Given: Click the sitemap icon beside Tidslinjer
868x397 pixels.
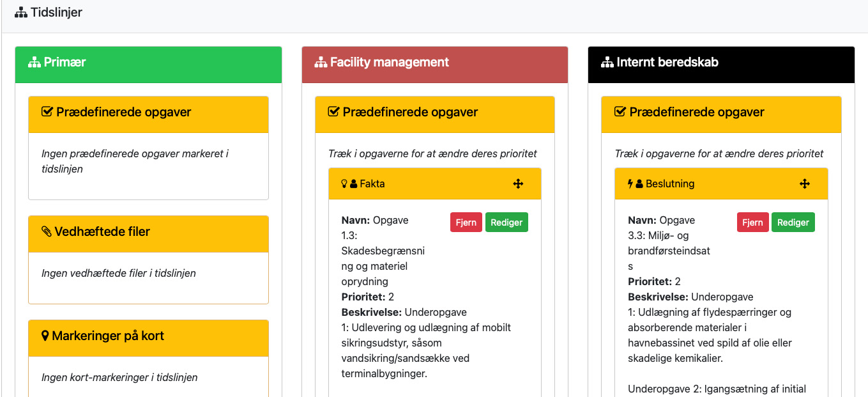Looking at the screenshot, I should pos(21,12).
